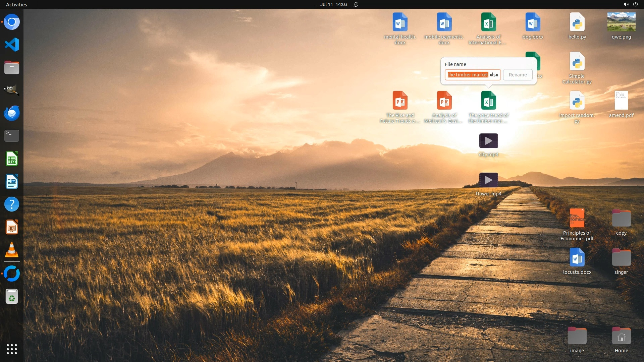This screenshot has height=362, width=644.
Task: Select the Home folder on the desktop
Action: click(621, 336)
